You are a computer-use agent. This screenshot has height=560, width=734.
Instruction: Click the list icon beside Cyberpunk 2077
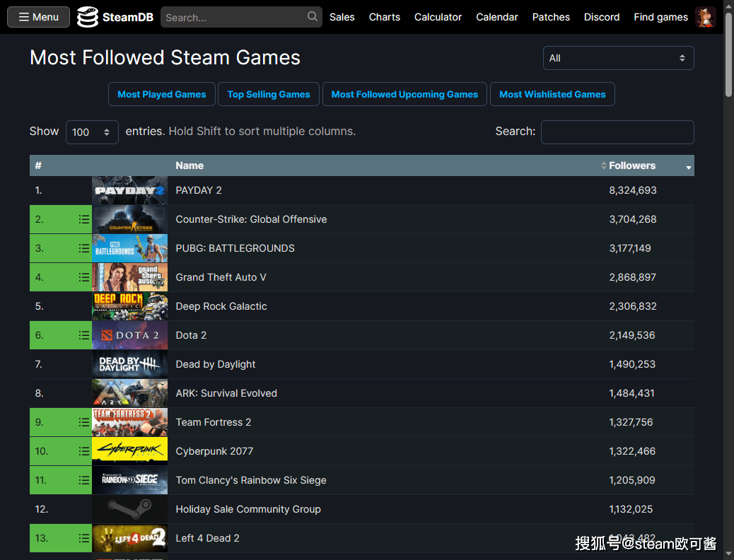pyautogui.click(x=83, y=450)
